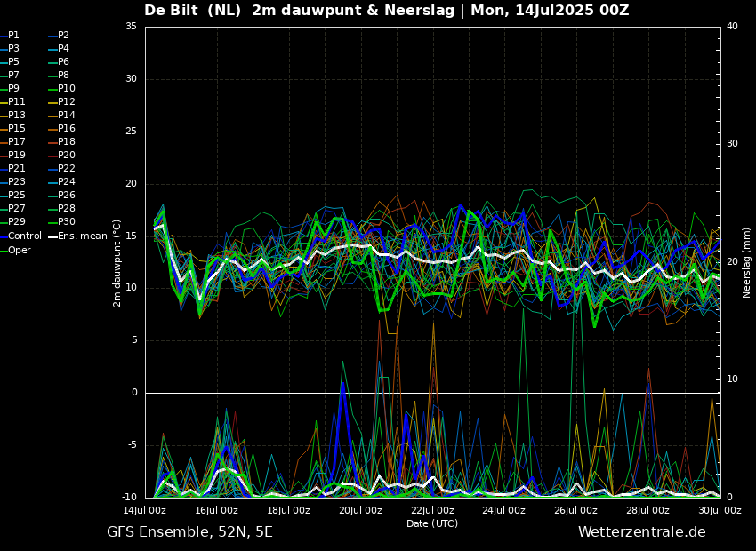The width and height of the screenshot is (756, 551).
Task: Click the 26Jul 00z axis label
Action: (x=576, y=510)
